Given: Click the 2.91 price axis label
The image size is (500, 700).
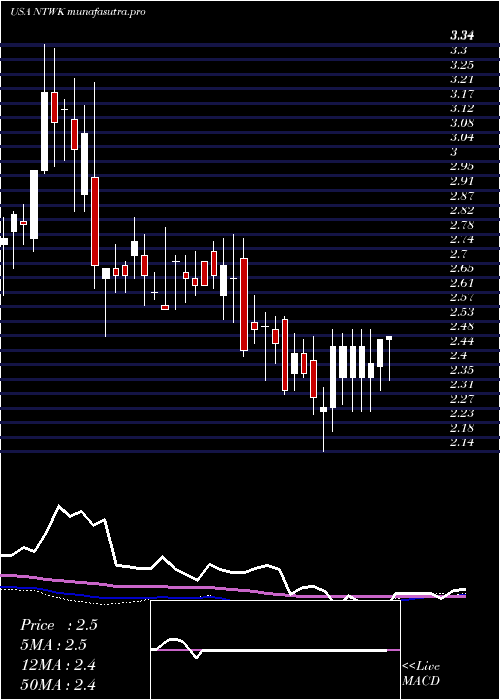Looking at the screenshot, I should (461, 181).
